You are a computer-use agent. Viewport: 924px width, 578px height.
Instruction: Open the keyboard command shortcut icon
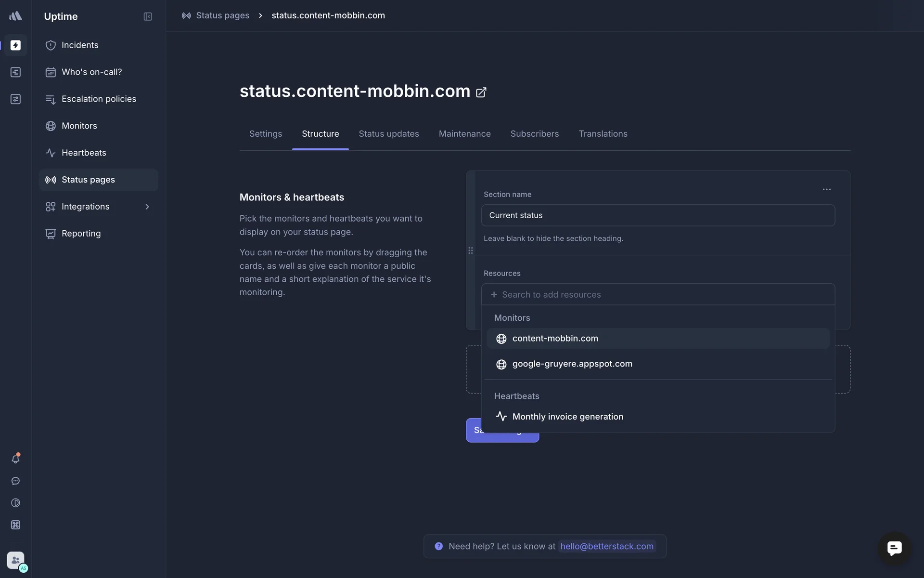coord(15,525)
